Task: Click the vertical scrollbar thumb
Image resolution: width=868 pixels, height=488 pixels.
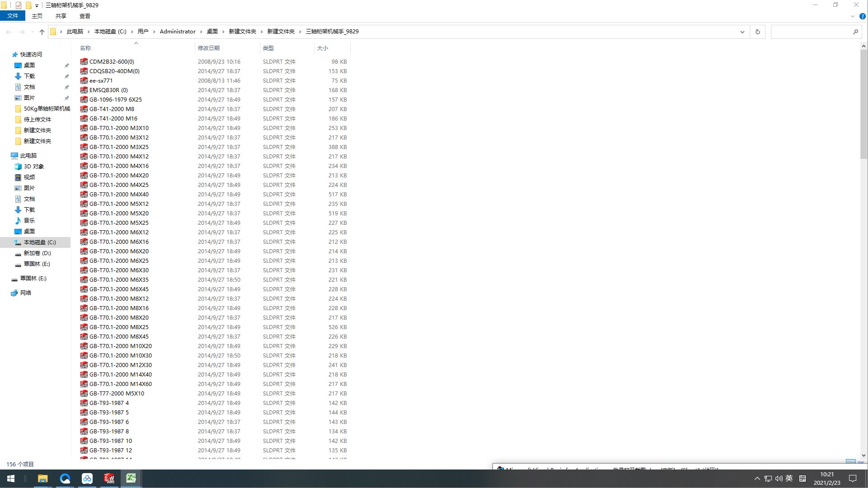Action: [x=863, y=104]
